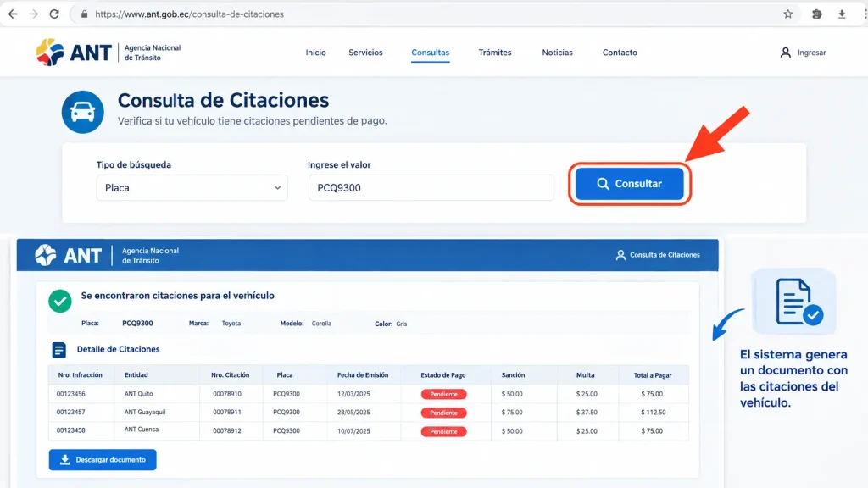Click citation number 00078911
Screen dimensions: 868x488
tap(227, 413)
